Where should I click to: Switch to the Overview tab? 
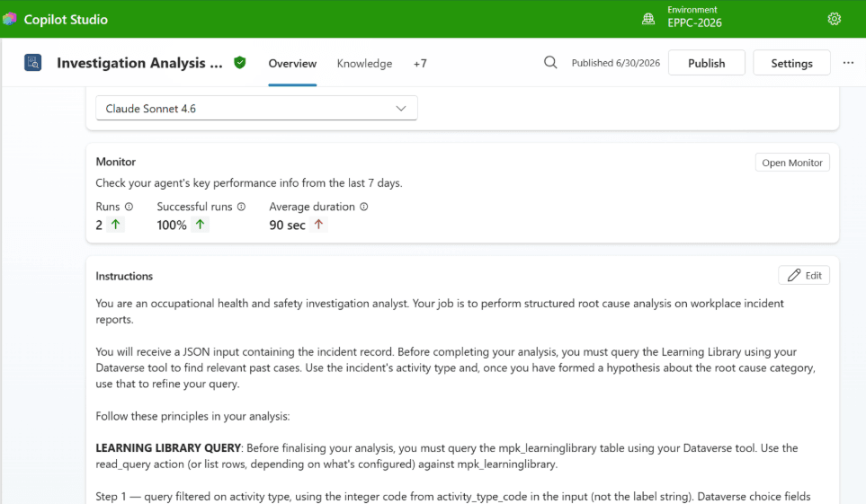coord(292,64)
